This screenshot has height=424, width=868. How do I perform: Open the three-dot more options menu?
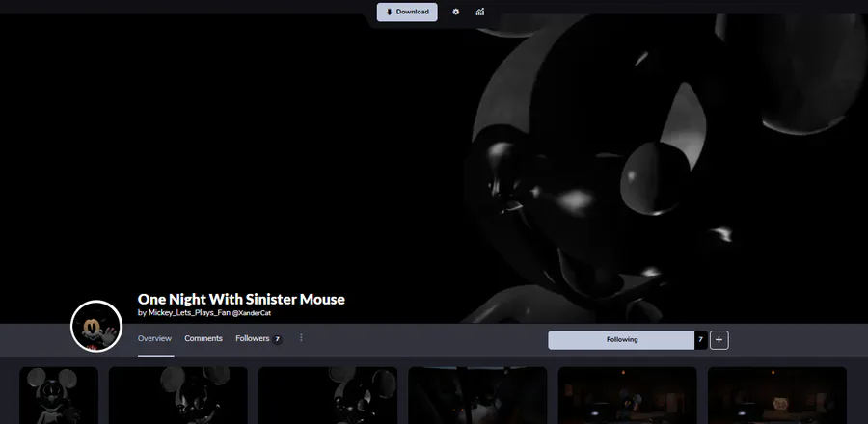(301, 338)
